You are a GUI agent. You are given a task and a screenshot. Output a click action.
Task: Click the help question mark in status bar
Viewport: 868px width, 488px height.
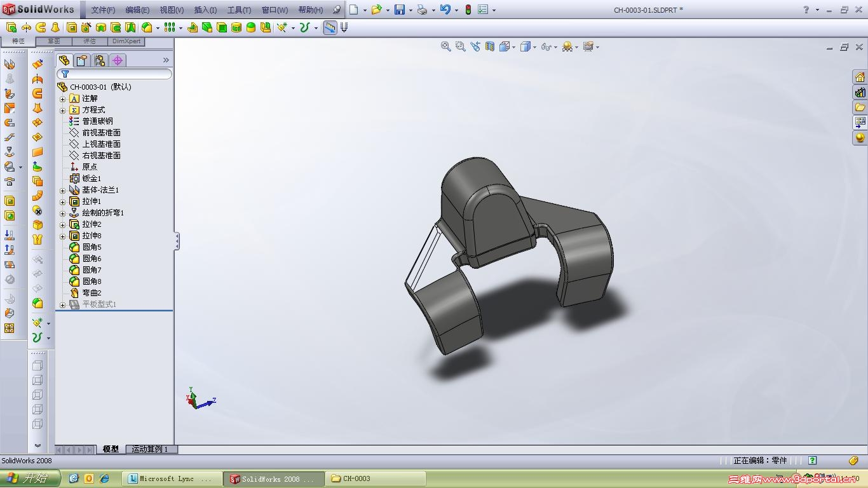[x=812, y=461]
